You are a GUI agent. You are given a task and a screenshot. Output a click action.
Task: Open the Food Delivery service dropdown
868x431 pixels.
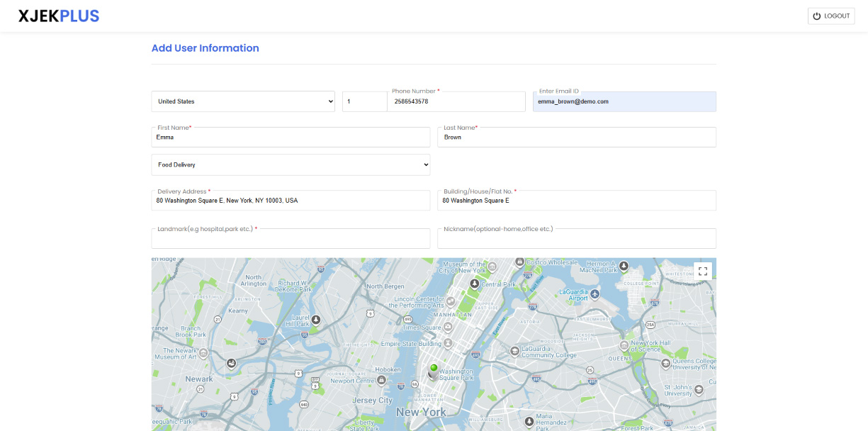click(291, 164)
